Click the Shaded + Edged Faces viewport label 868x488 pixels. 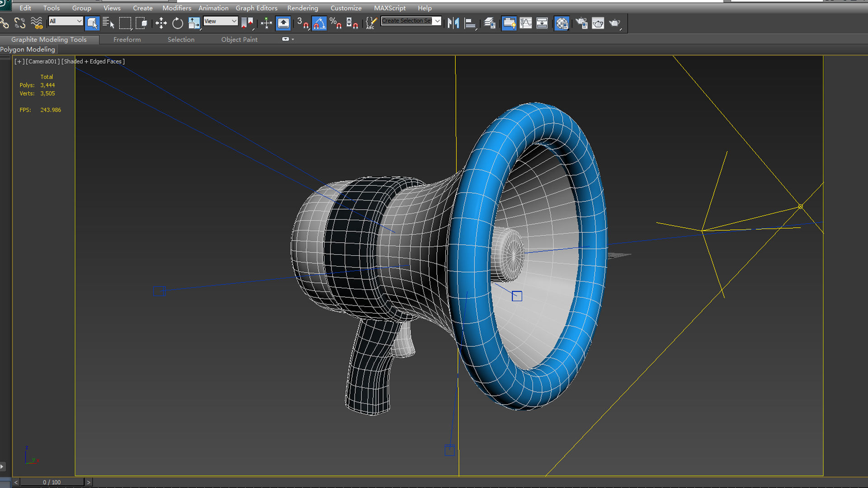(93, 61)
